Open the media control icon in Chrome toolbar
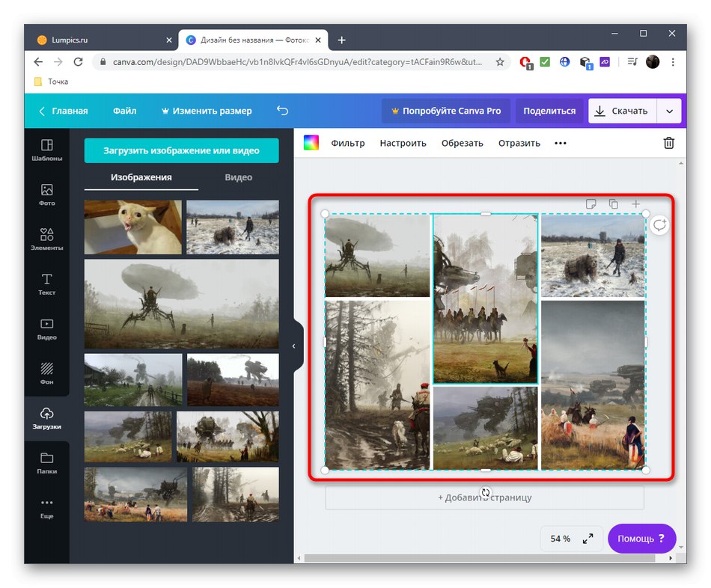The image size is (711, 588). tap(632, 61)
